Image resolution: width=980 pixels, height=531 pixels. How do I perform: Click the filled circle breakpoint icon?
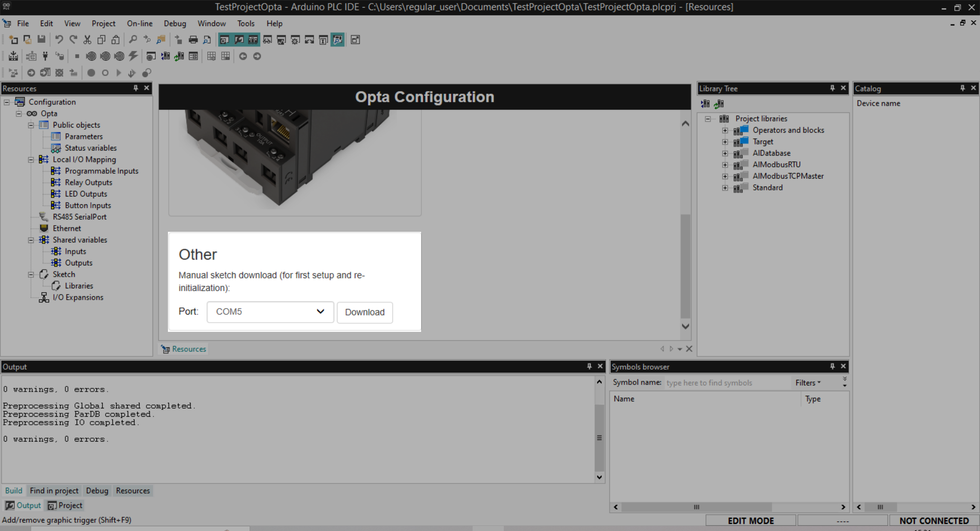coord(91,73)
